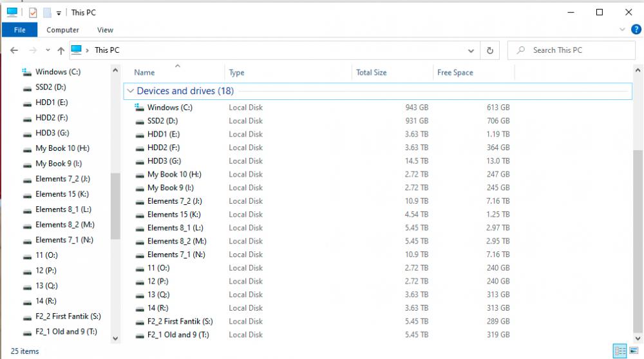Click the Back navigation arrow
The width and height of the screenshot is (644, 359).
tap(14, 50)
